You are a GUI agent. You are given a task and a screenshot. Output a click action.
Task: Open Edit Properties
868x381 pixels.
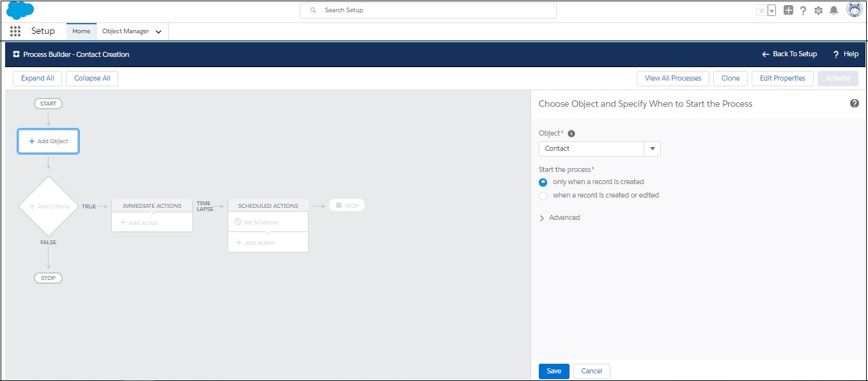tap(782, 79)
